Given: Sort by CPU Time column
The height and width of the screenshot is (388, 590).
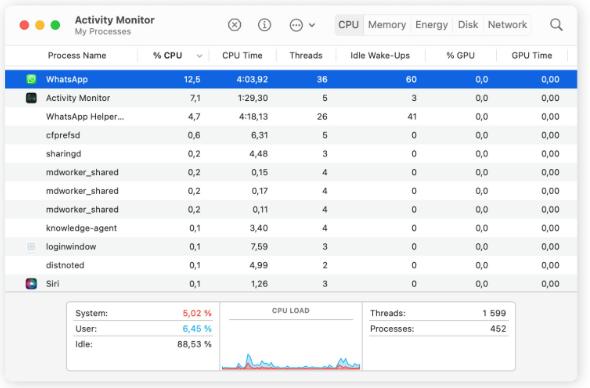Looking at the screenshot, I should click(x=242, y=56).
